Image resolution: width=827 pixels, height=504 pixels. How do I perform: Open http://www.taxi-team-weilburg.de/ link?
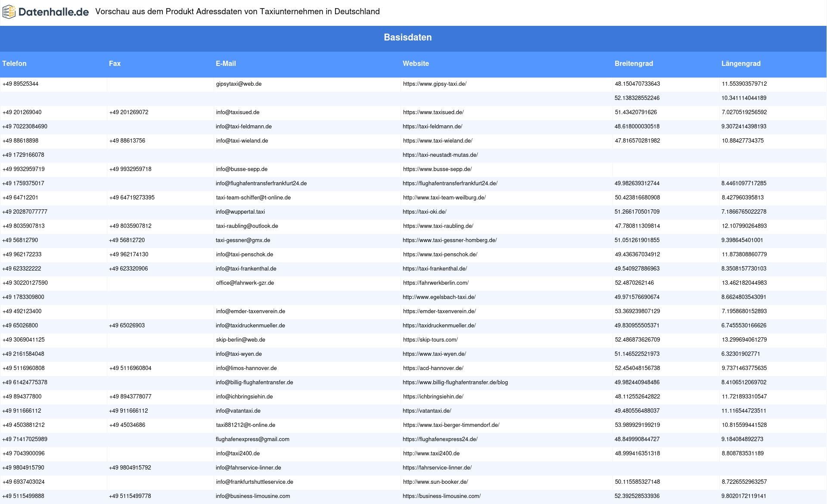click(445, 198)
